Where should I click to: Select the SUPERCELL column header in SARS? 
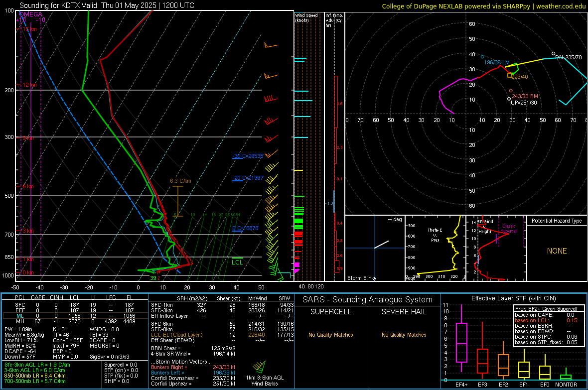(x=331, y=312)
